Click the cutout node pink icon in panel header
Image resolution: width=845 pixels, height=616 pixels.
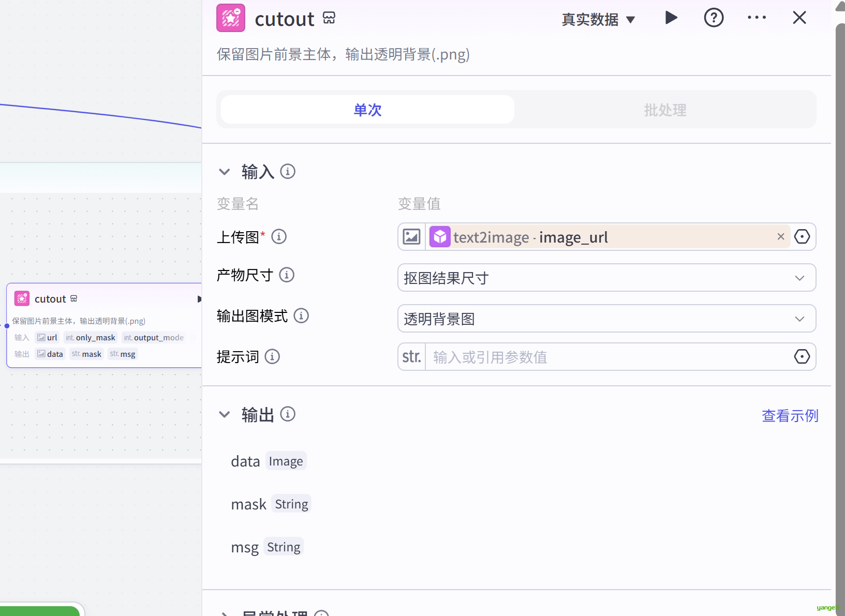(231, 18)
